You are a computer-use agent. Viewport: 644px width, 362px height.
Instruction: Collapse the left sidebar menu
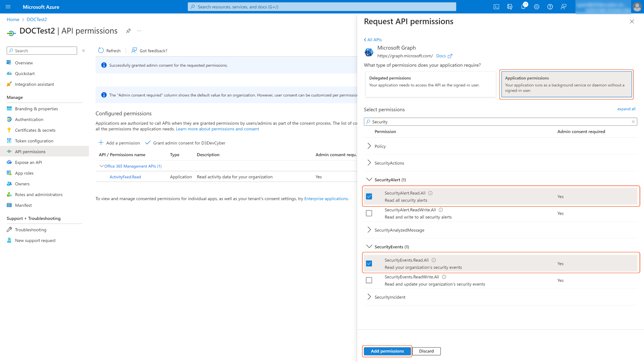(x=84, y=51)
